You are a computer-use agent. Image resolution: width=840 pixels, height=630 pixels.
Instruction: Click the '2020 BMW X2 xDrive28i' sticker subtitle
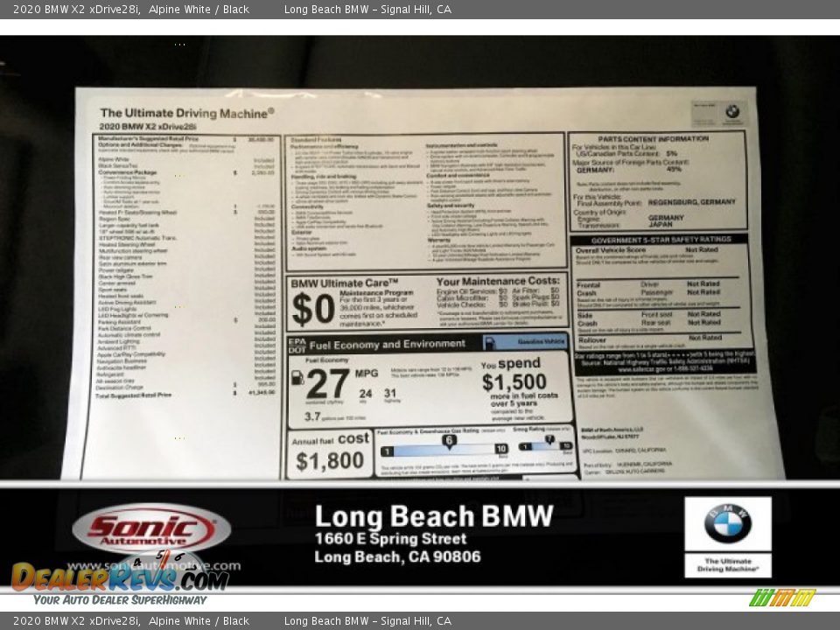point(148,126)
